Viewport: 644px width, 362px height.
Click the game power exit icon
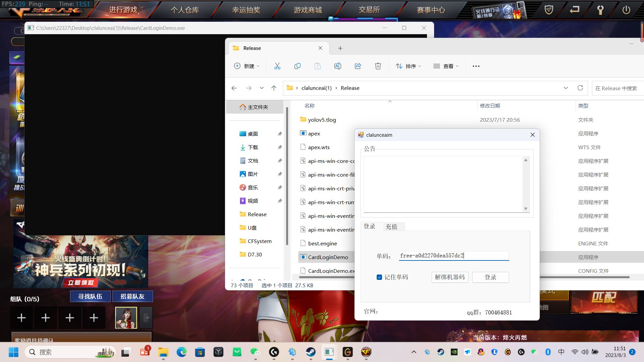tap(626, 10)
